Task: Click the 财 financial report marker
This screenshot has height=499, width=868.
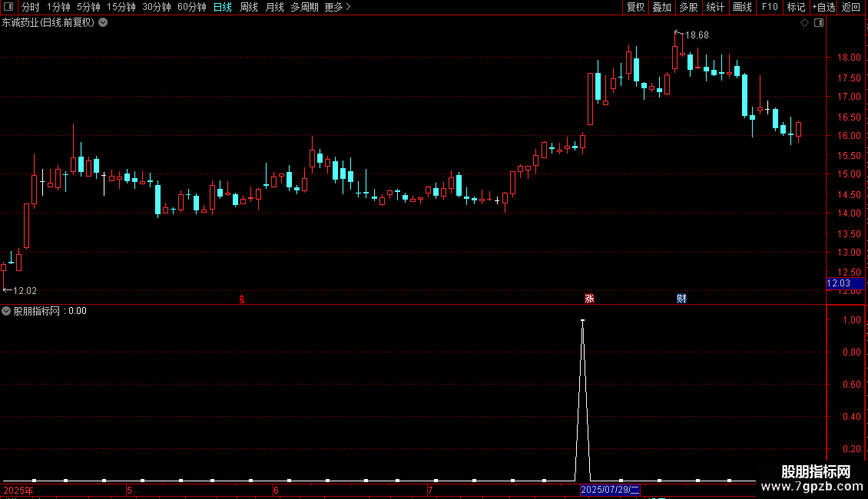Action: pos(681,299)
